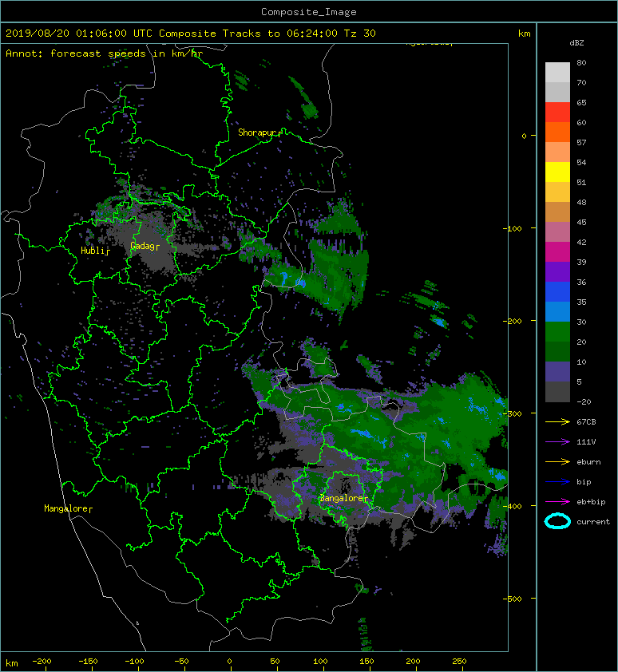Screen dimensions: 618x672
Task: Click the 150 km horizontal axis label
Action: [x=366, y=662]
